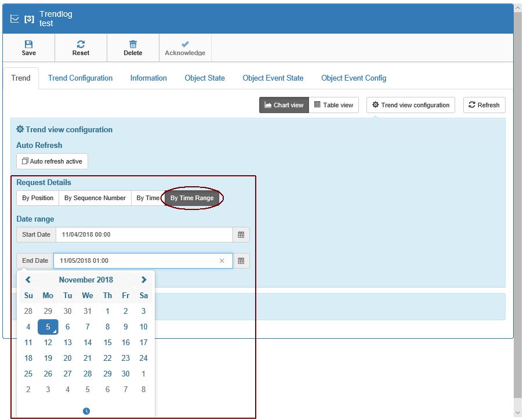
Task: Select November 15 in the calendar
Action: (107, 342)
